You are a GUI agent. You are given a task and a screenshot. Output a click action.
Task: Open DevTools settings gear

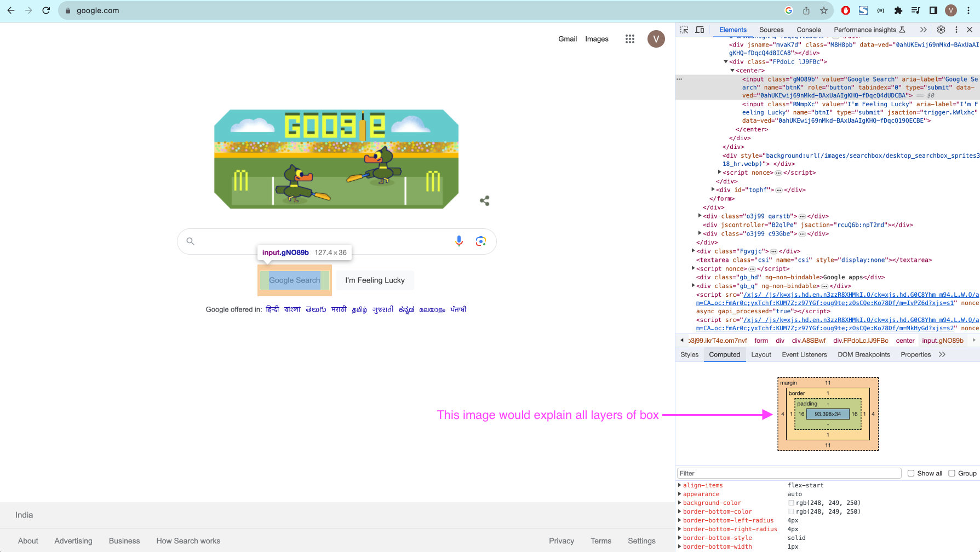[941, 30]
